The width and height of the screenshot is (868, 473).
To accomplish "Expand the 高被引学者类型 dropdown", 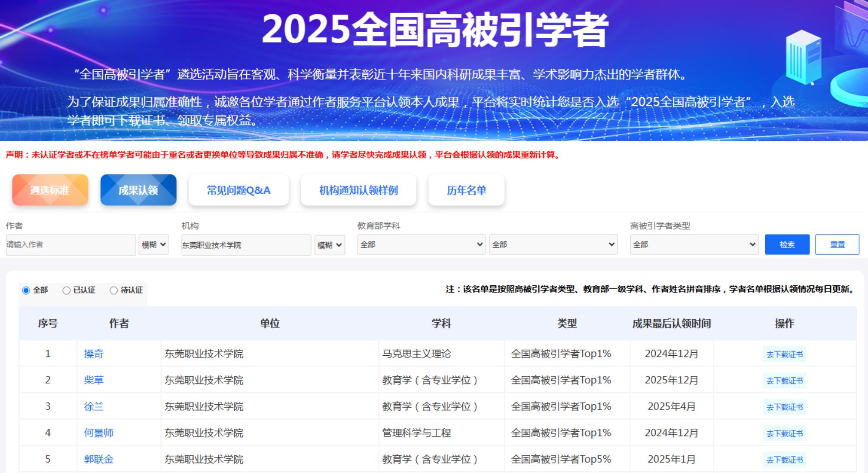I will 694,245.
